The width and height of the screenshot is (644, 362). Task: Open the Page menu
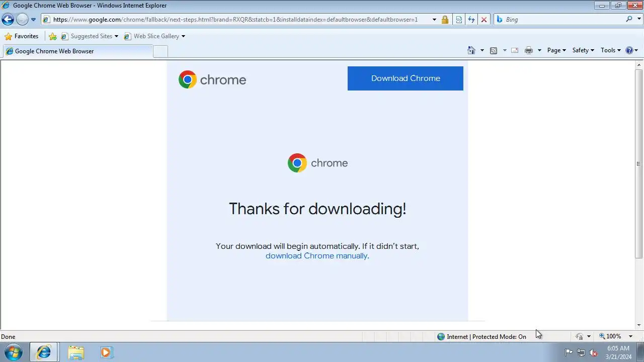pos(556,50)
